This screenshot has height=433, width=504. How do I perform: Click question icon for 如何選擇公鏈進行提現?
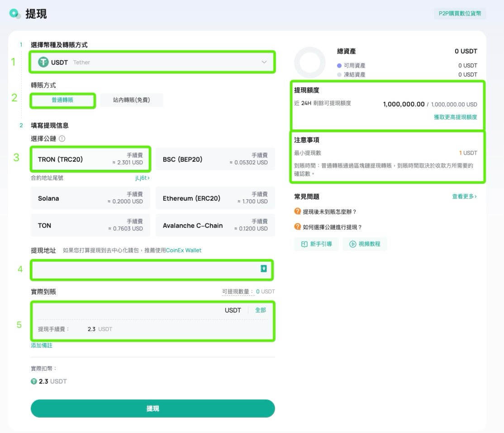[297, 227]
